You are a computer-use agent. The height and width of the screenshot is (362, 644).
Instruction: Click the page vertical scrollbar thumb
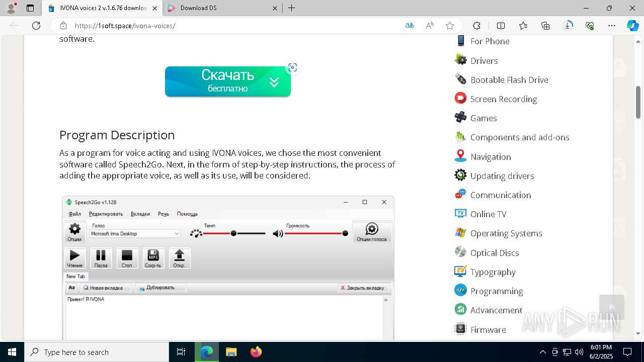(638, 102)
